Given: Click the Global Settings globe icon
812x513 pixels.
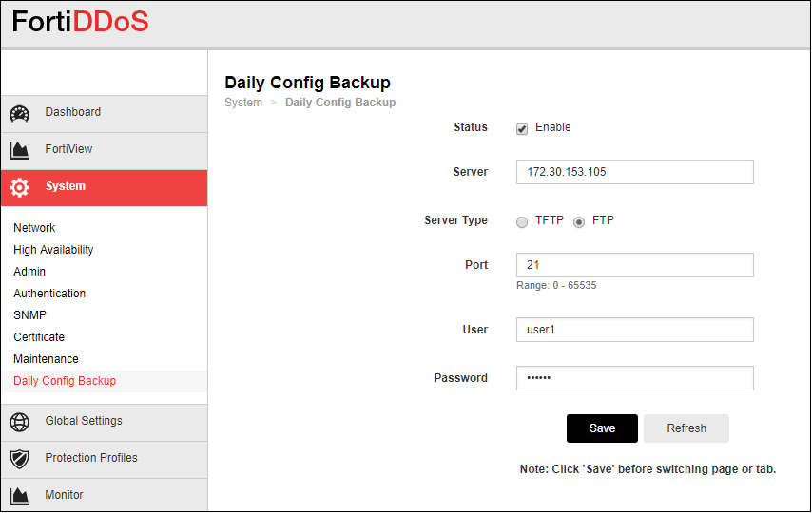Looking at the screenshot, I should (20, 423).
